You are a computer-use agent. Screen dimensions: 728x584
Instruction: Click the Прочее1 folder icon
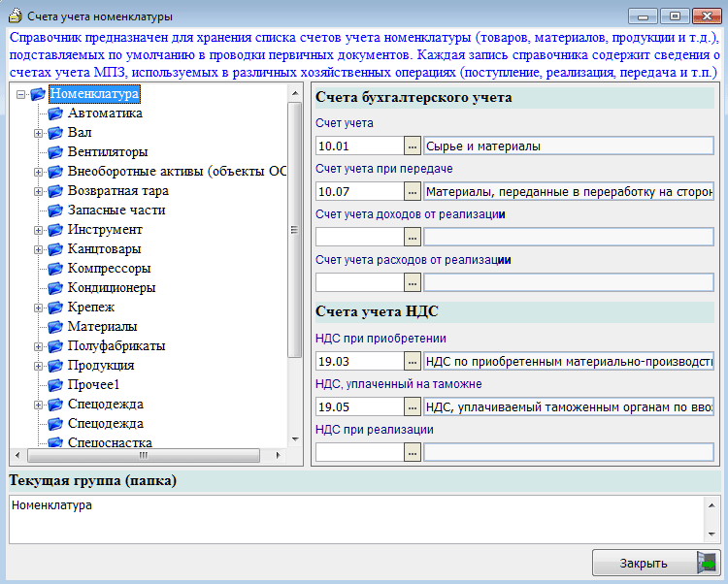tap(55, 385)
